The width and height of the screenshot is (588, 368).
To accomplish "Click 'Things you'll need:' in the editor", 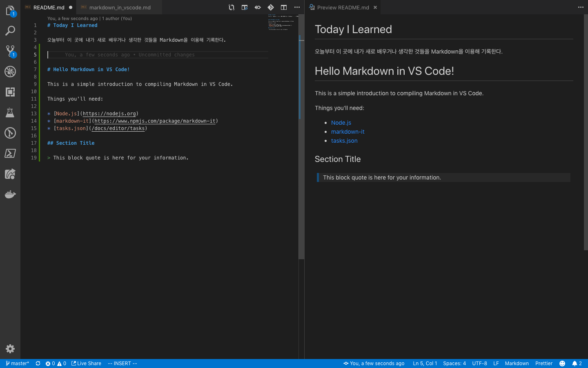I will pyautogui.click(x=75, y=99).
